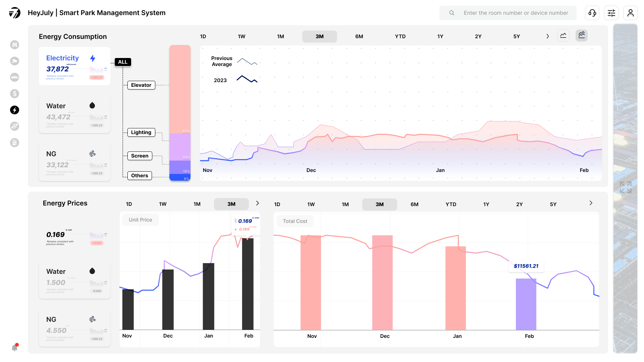Click the Elevator breakdown label
This screenshot has width=644, height=362.
click(141, 85)
